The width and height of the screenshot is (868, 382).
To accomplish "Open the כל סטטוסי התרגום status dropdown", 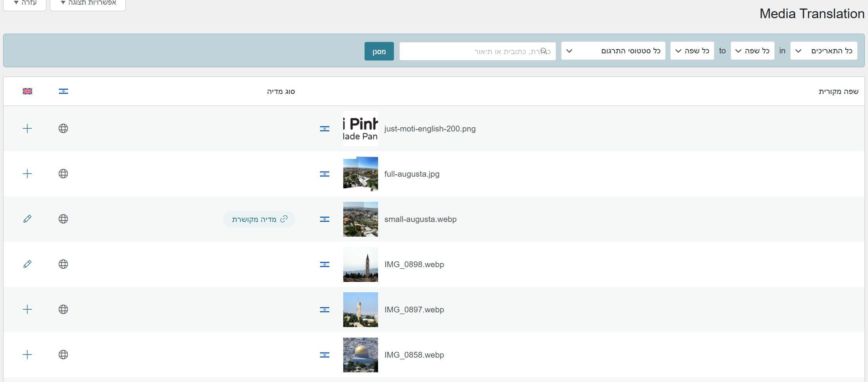I will pyautogui.click(x=613, y=51).
